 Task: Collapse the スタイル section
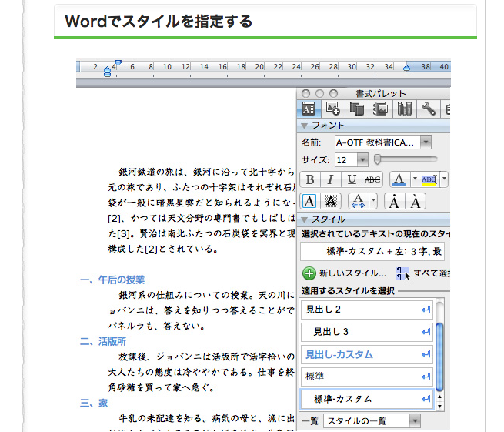coord(305,219)
